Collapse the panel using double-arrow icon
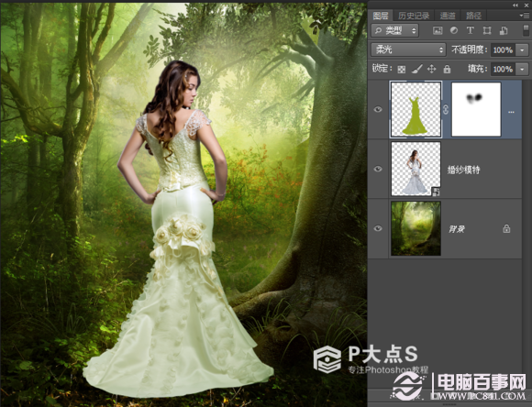The image size is (532, 407). click(x=515, y=5)
